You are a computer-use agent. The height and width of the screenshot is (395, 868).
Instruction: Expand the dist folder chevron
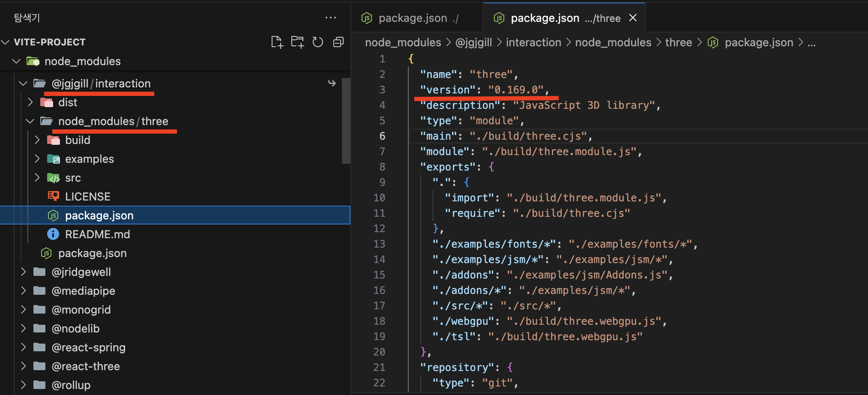click(x=30, y=102)
